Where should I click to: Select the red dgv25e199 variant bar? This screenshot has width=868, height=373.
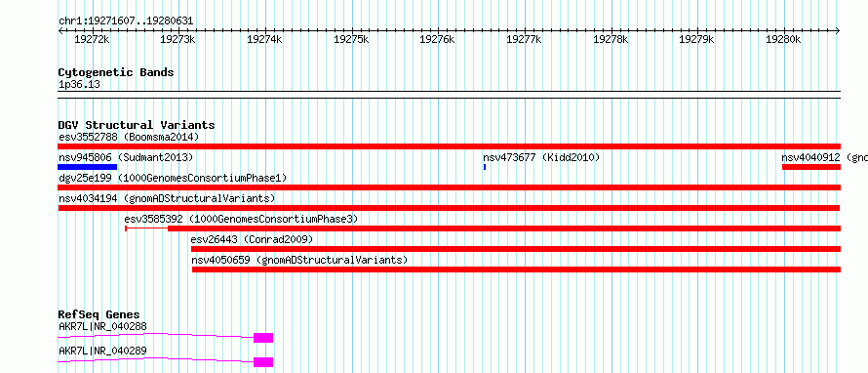click(449, 187)
